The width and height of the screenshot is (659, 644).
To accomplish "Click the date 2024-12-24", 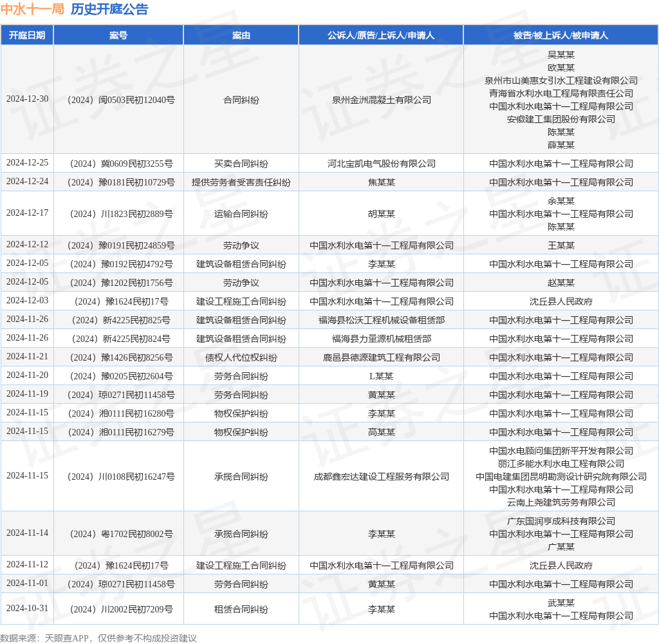I will 27,182.
